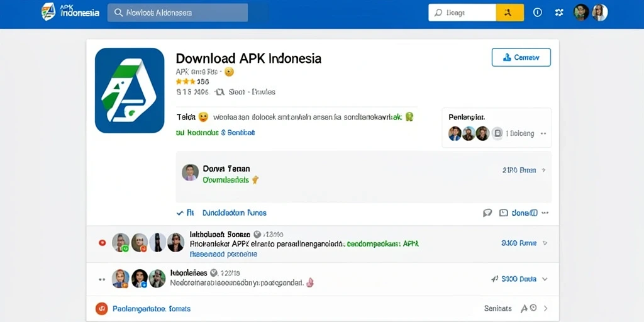Open the Dorva Teman avatar
The image size is (644, 322).
[x=190, y=172]
